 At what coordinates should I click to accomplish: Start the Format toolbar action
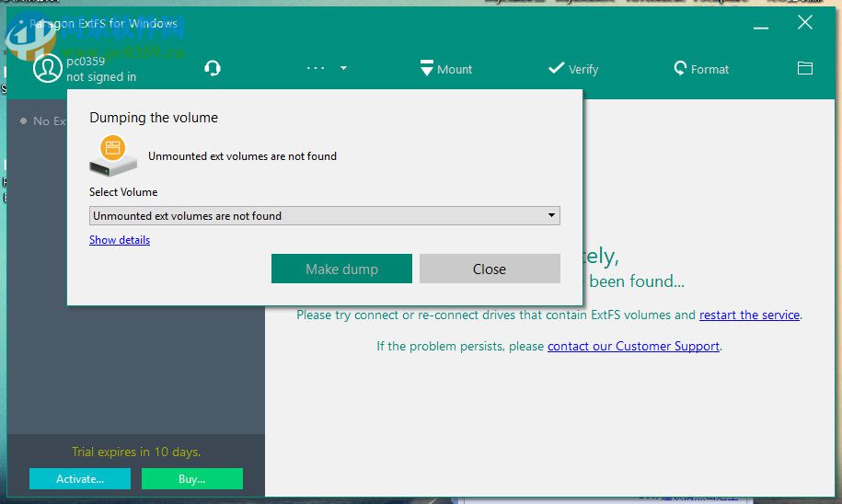(701, 69)
